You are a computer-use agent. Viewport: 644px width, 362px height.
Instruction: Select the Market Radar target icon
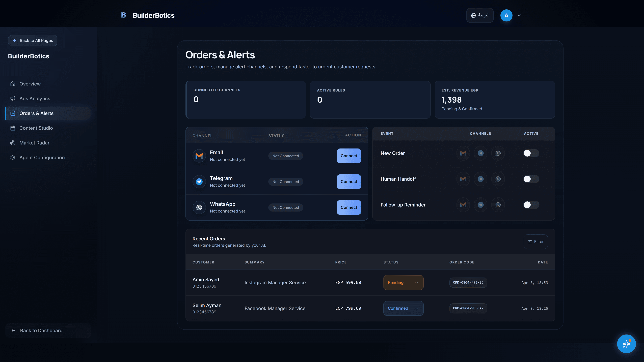click(13, 143)
